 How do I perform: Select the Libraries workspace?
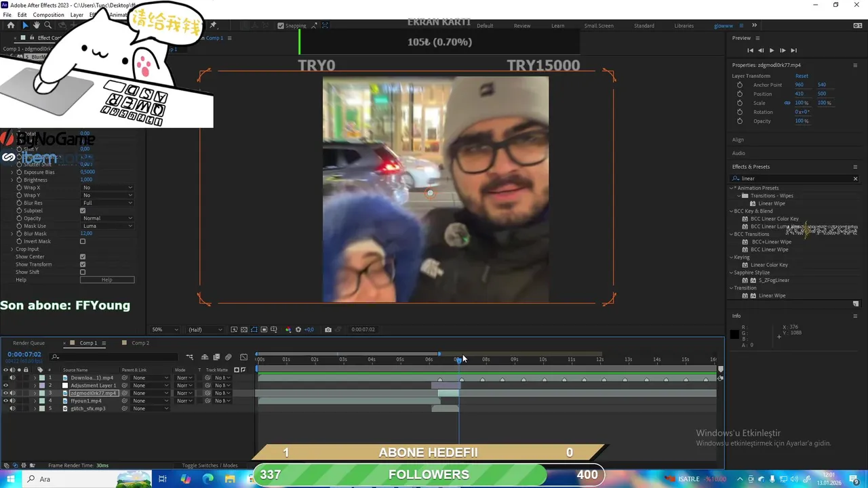684,26
